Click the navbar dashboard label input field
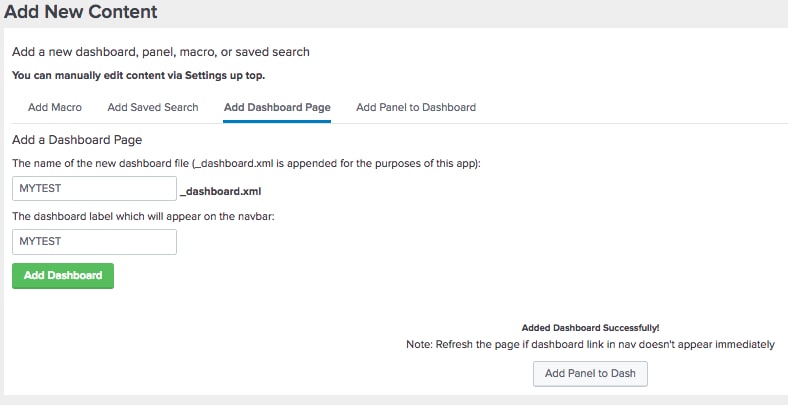The image size is (788, 405). (94, 242)
